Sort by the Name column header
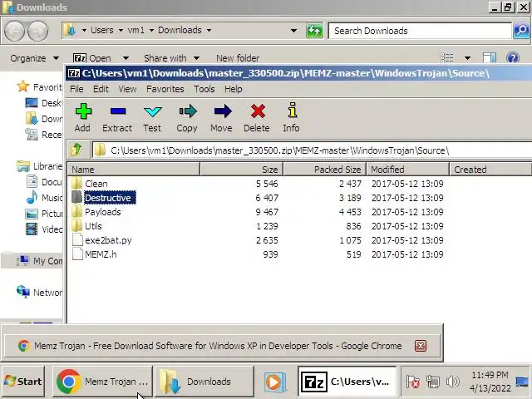Viewport: 532px width, 399px height. [133, 170]
